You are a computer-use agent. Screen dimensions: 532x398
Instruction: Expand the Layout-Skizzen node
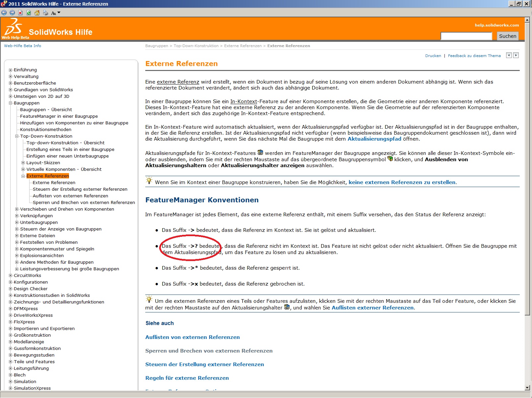coord(23,163)
